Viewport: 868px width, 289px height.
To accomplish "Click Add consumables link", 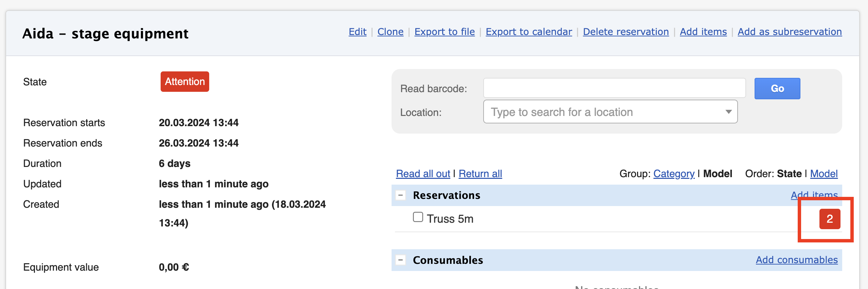I will pyautogui.click(x=797, y=260).
